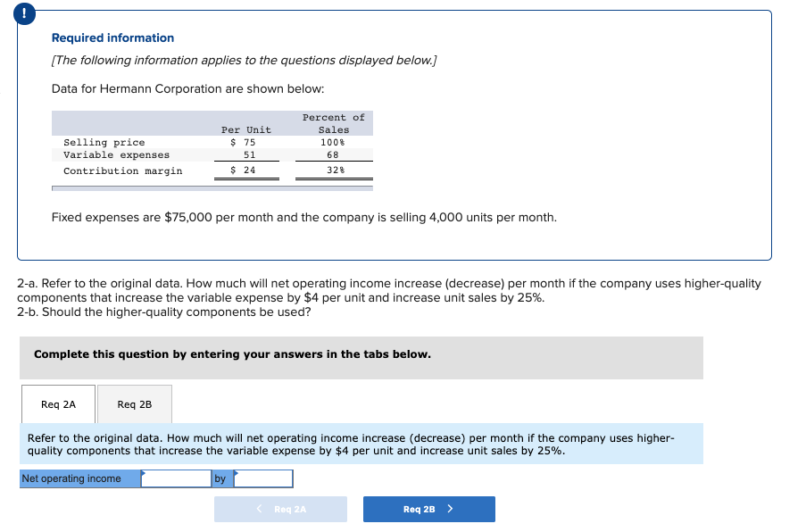Viewport: 806px width, 532px height.
Task: Open the increase/decrease answer dropdown after by
Action: (x=263, y=478)
